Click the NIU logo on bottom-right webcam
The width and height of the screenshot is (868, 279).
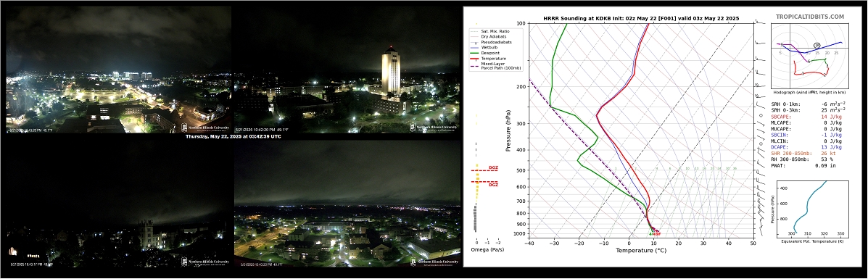click(434, 262)
